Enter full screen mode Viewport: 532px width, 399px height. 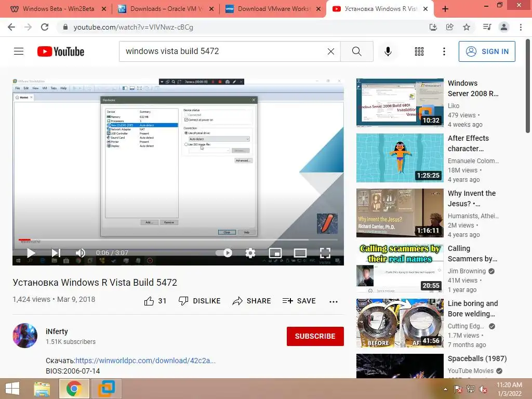click(x=325, y=253)
